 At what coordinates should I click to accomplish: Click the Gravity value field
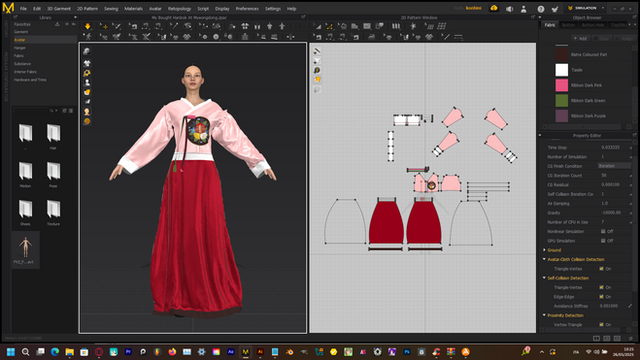coord(614,213)
